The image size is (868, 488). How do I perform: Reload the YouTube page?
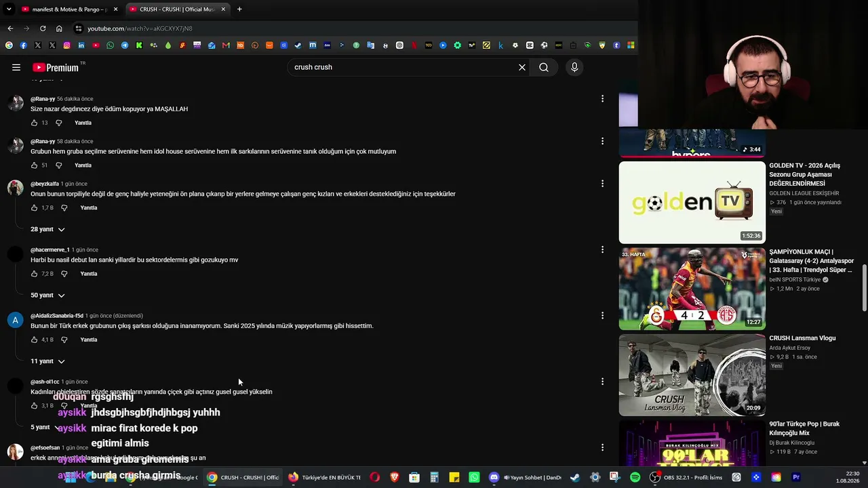pos(43,28)
